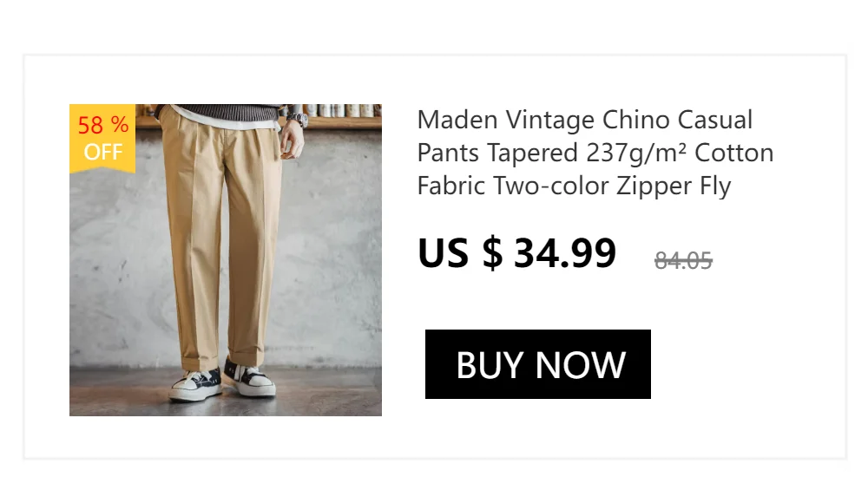
Task: Click the dark sweater hem atop the photo
Action: pyautogui.click(x=221, y=113)
